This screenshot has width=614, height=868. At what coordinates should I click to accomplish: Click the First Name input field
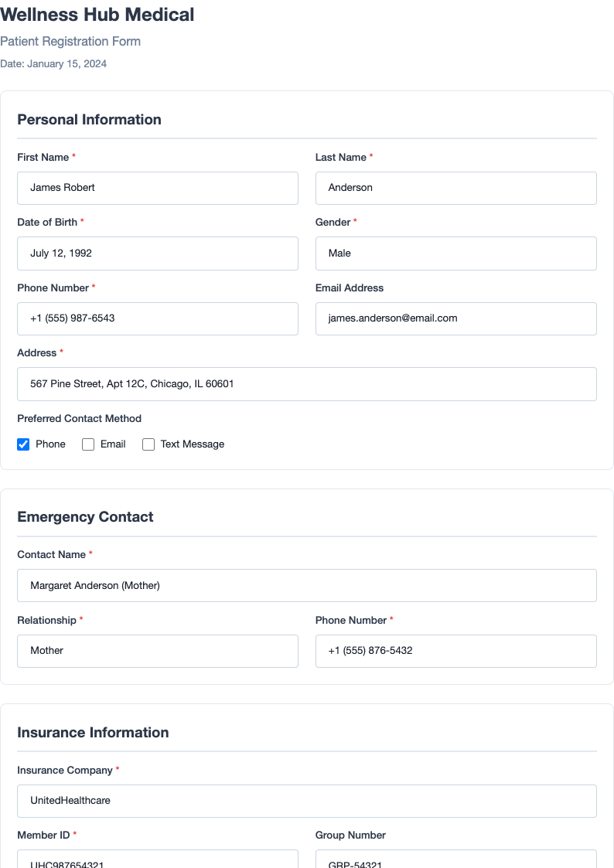(x=158, y=188)
